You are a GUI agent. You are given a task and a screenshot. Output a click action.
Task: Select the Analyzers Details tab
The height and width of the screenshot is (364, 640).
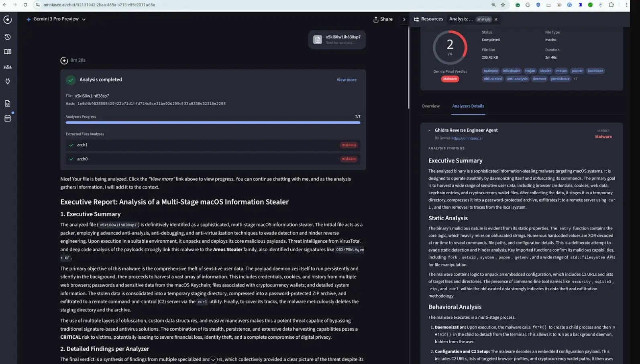(x=468, y=106)
